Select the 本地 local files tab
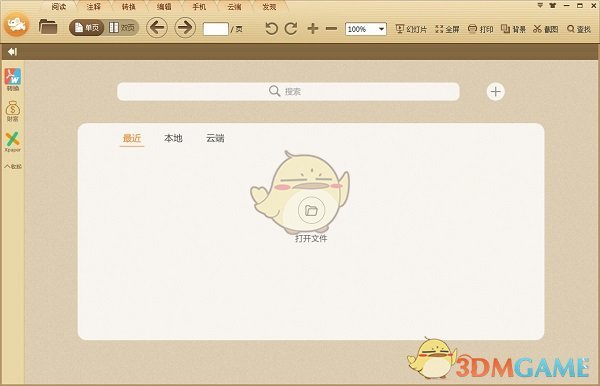 tap(173, 138)
